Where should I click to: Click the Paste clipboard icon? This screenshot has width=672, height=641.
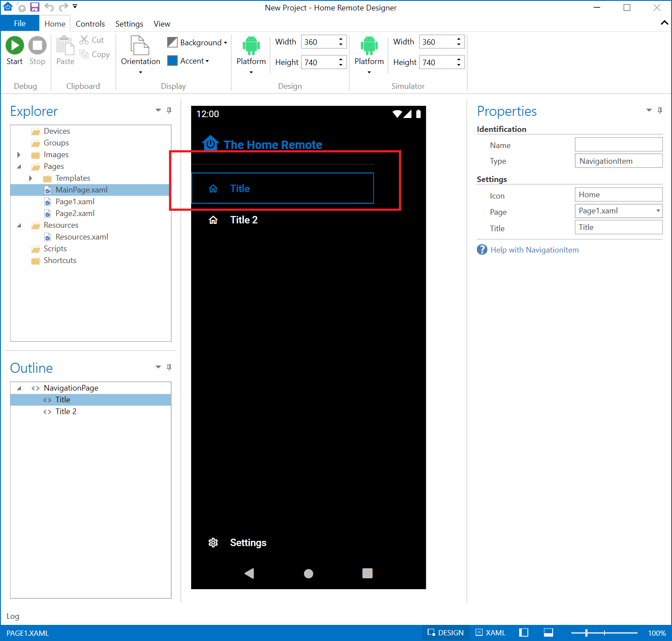click(65, 45)
